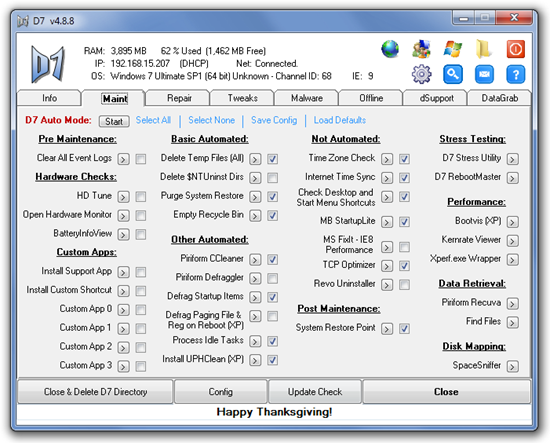The image size is (550, 443).
Task: Enable Delete $NTUninst Dirs checkbox
Action: click(x=273, y=178)
